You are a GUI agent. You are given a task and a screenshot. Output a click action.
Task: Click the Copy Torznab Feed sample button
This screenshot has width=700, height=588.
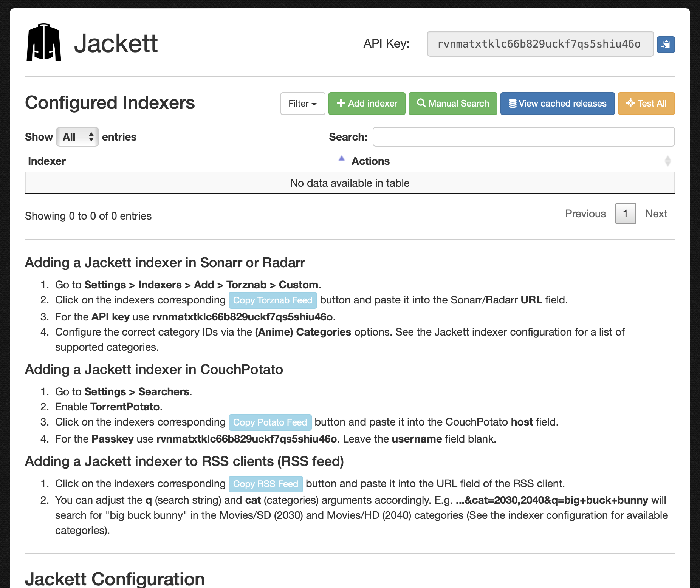[273, 300]
